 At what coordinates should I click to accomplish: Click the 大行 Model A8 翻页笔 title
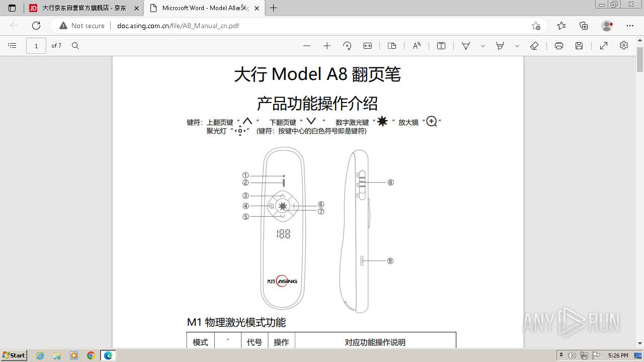(x=317, y=74)
